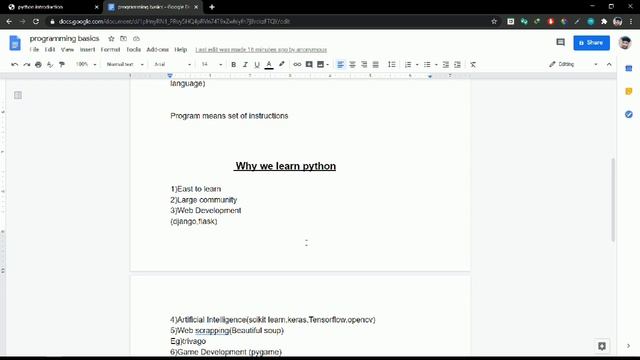Open the highlight color picker
640x360 pixels.
[282, 64]
